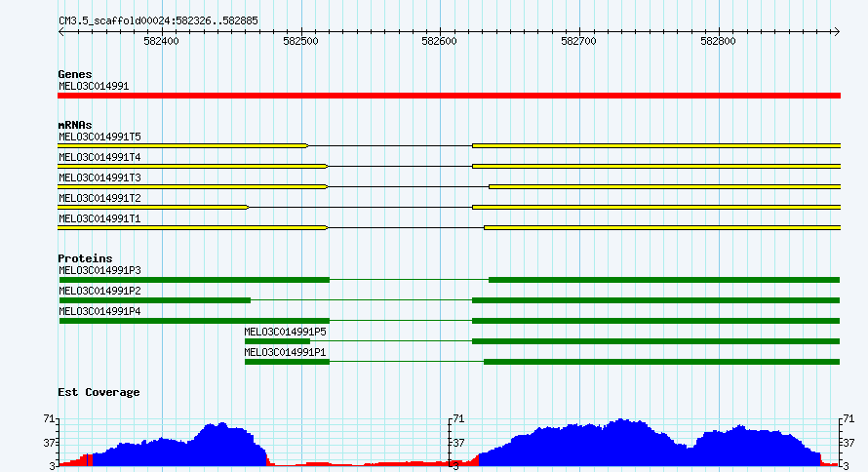Viewport: 868px width, 472px height.
Task: Select the MELO3C014991 gene label
Action: [94, 87]
